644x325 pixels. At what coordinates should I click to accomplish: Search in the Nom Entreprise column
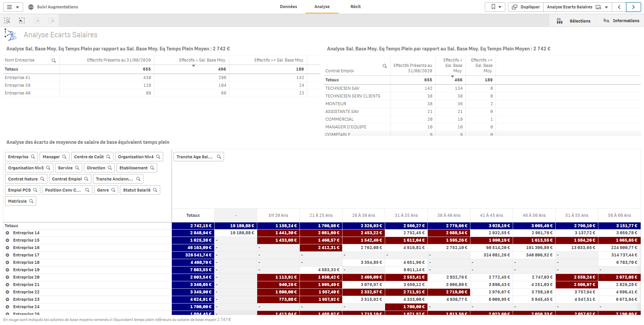[x=54, y=60]
